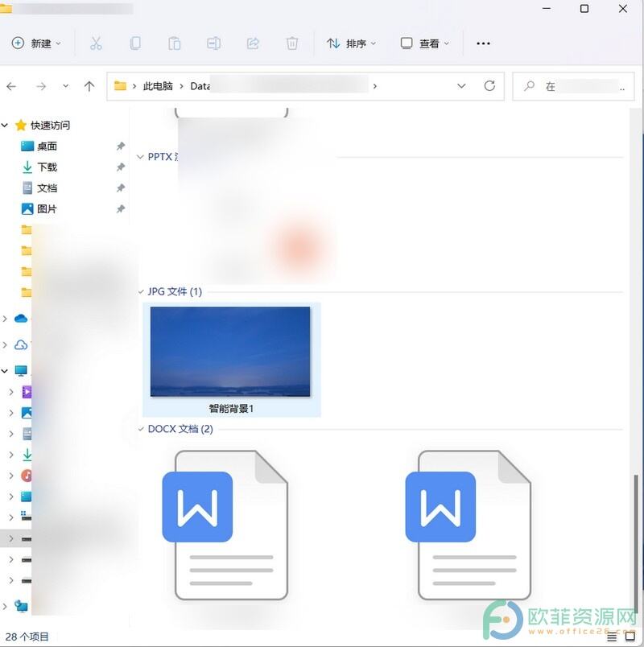Open 下载 in quick access

click(47, 167)
